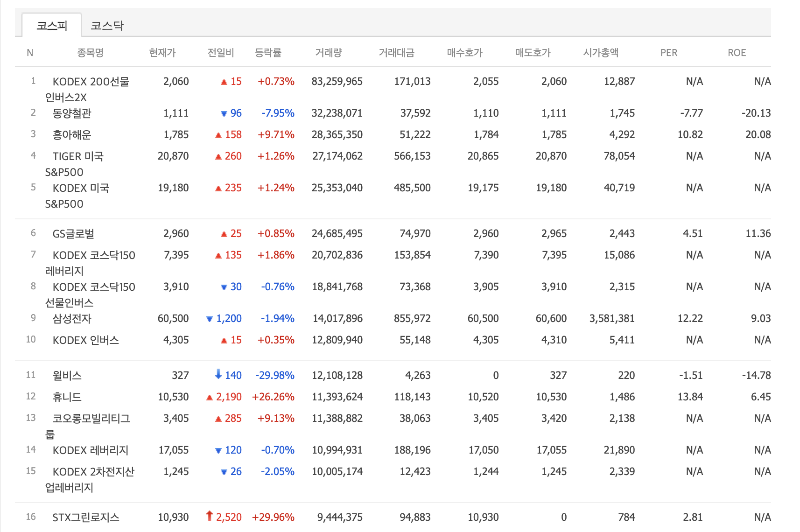The height and width of the screenshot is (532, 800).
Task: Select the +26.26% change rate value
Action: click(x=273, y=397)
